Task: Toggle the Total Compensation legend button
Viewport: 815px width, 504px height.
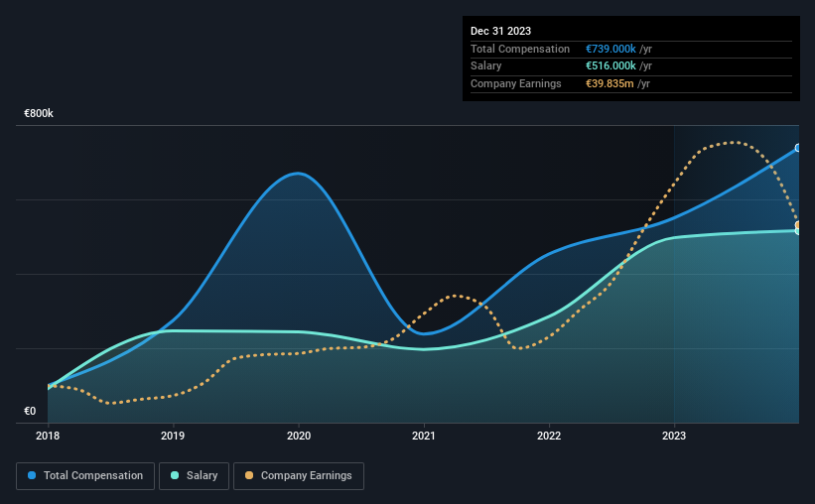Action: 85,476
